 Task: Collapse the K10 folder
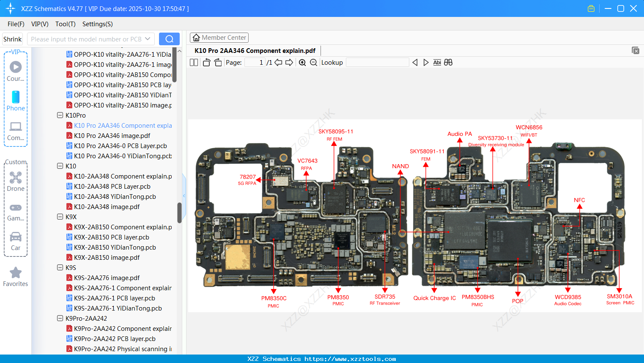(x=60, y=166)
